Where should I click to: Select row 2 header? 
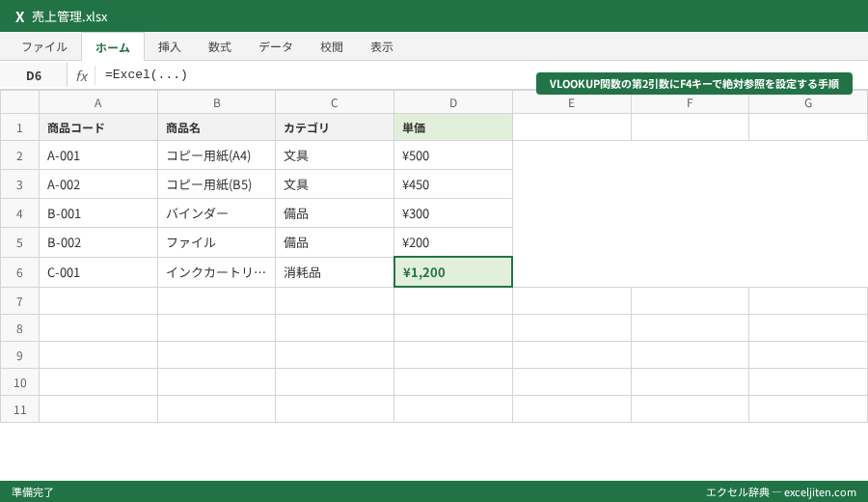(x=19, y=155)
